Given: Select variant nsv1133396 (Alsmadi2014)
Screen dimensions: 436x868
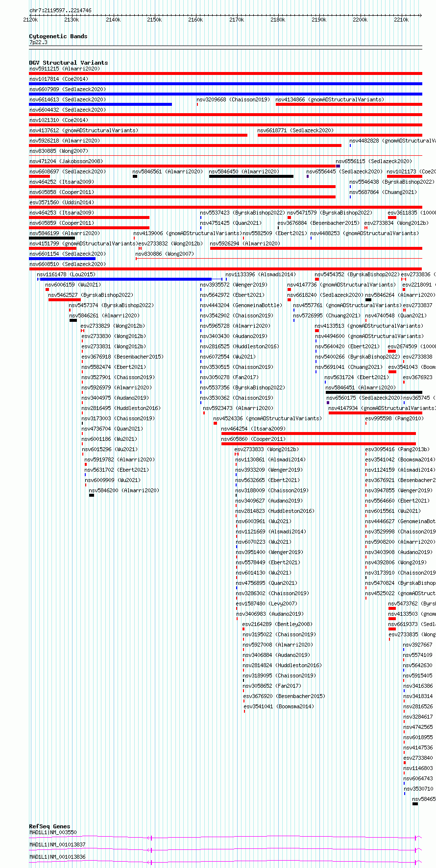Looking at the screenshot, I should point(261,275).
